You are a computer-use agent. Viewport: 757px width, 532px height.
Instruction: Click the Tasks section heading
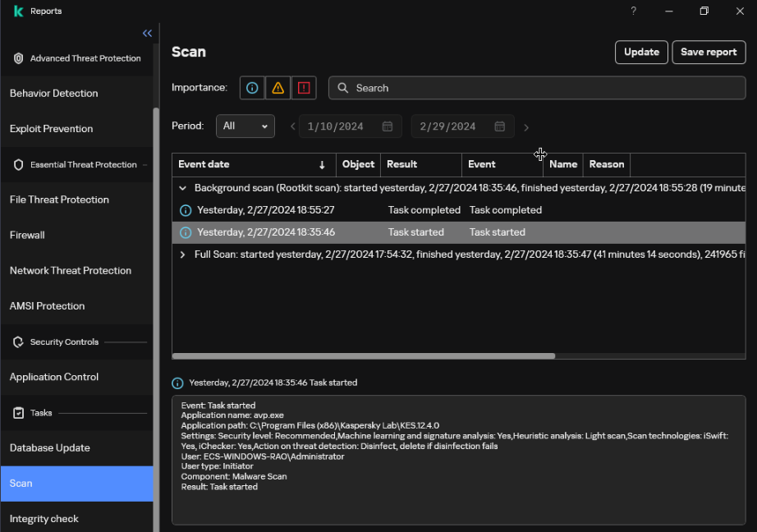(x=41, y=413)
